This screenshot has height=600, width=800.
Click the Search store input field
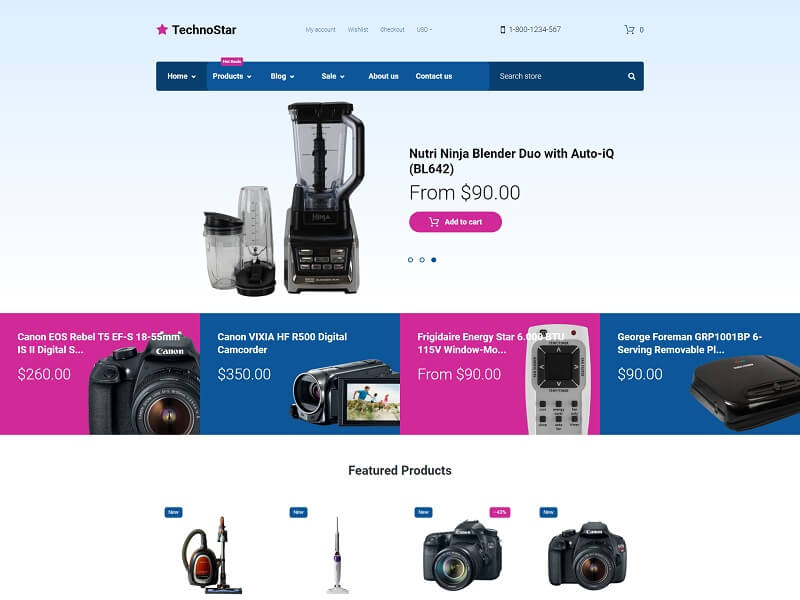pyautogui.click(x=556, y=77)
